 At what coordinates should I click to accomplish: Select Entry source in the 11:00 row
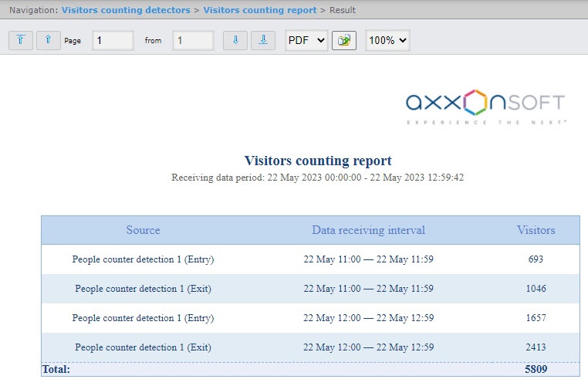143,259
